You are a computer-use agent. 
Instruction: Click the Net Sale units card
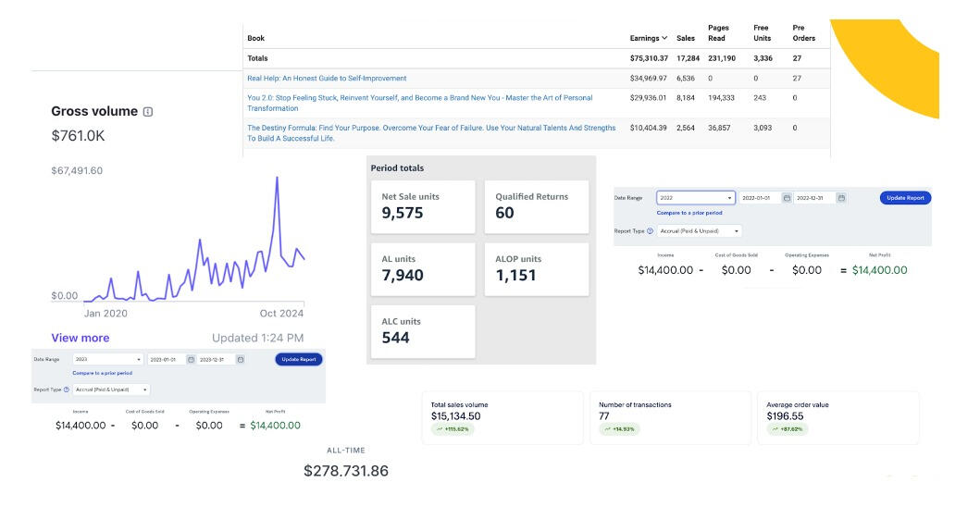pos(423,206)
